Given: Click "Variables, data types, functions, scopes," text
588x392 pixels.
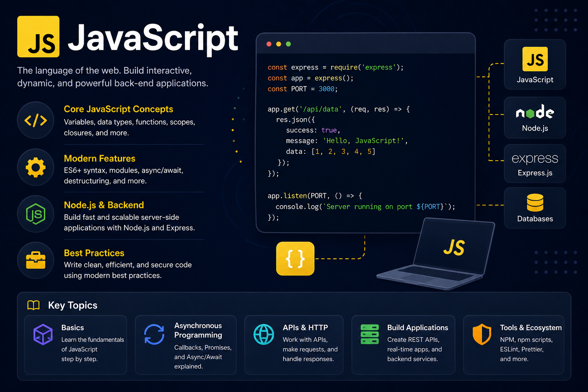Looking at the screenshot, I should (129, 122).
